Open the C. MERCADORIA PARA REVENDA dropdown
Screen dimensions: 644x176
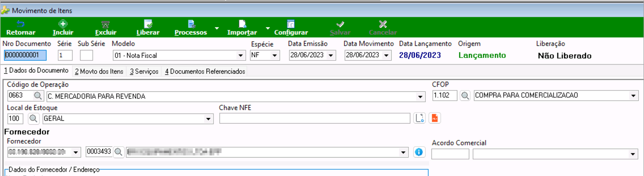pos(421,96)
